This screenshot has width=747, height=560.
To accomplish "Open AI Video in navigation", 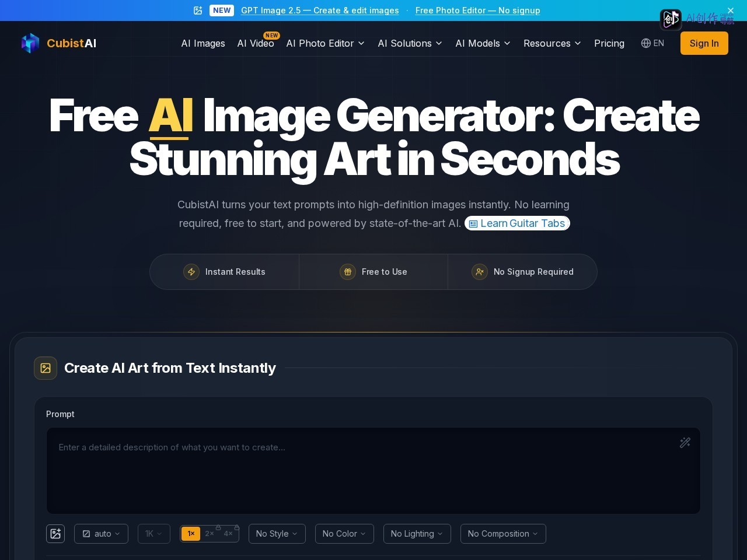I will (x=256, y=43).
